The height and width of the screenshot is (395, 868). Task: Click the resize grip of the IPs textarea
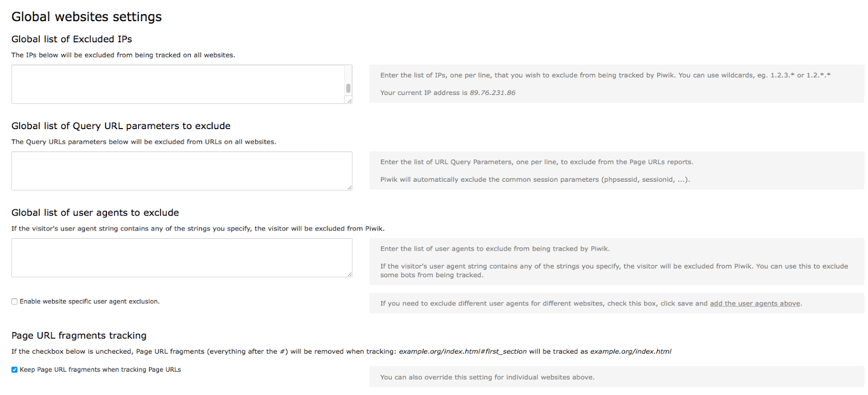click(x=349, y=100)
